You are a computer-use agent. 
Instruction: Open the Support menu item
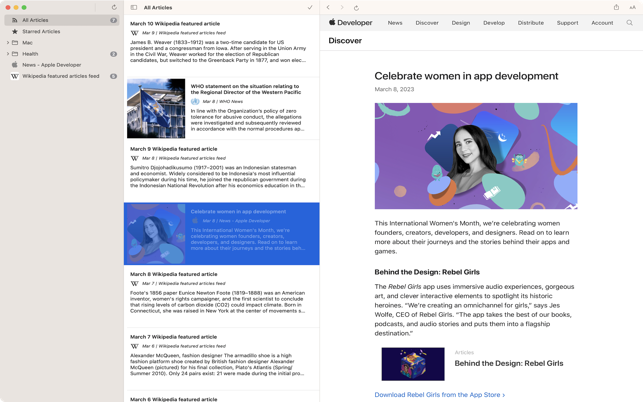[x=568, y=23]
